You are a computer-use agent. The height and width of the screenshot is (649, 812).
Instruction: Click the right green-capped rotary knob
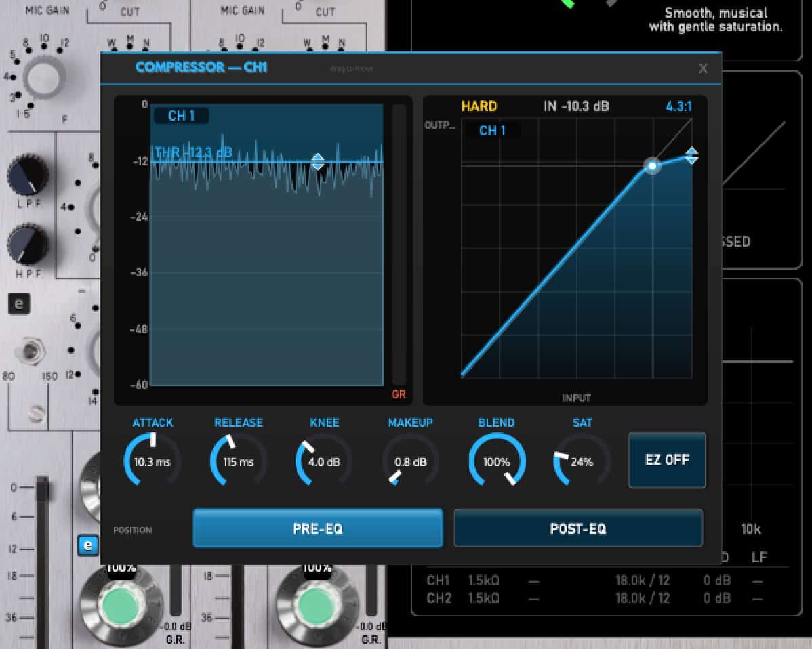tap(316, 606)
